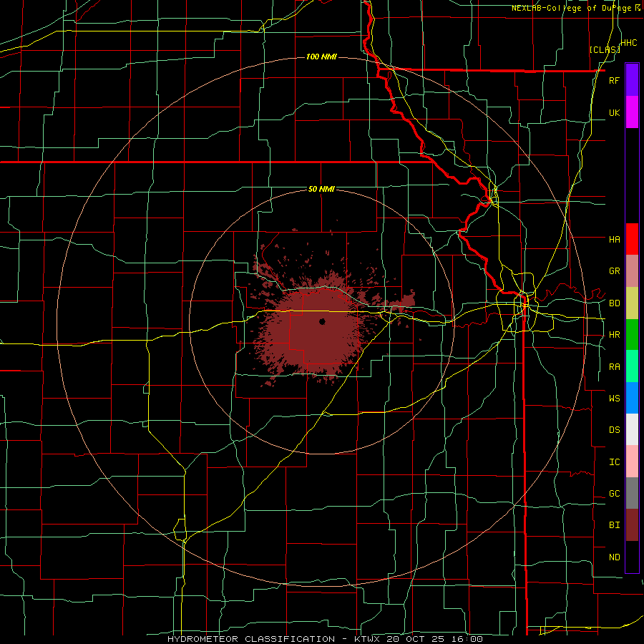Click the ND legend label

pyautogui.click(x=614, y=557)
